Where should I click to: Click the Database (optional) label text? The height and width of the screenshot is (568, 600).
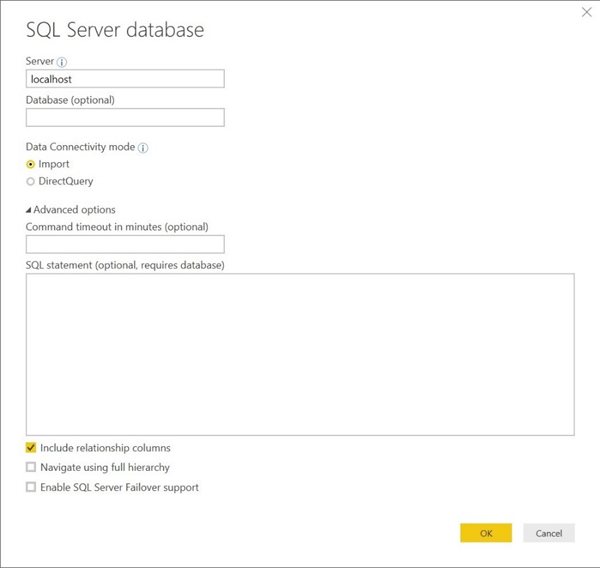[x=70, y=100]
